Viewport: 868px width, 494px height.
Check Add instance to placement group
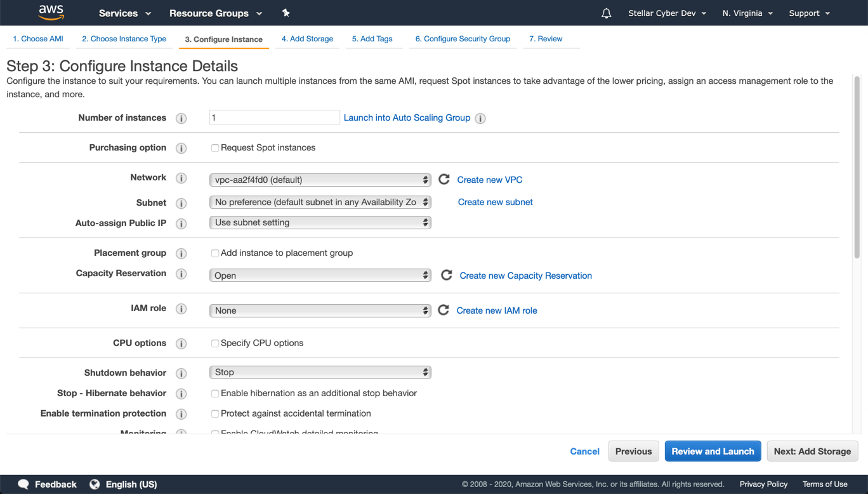tap(215, 253)
